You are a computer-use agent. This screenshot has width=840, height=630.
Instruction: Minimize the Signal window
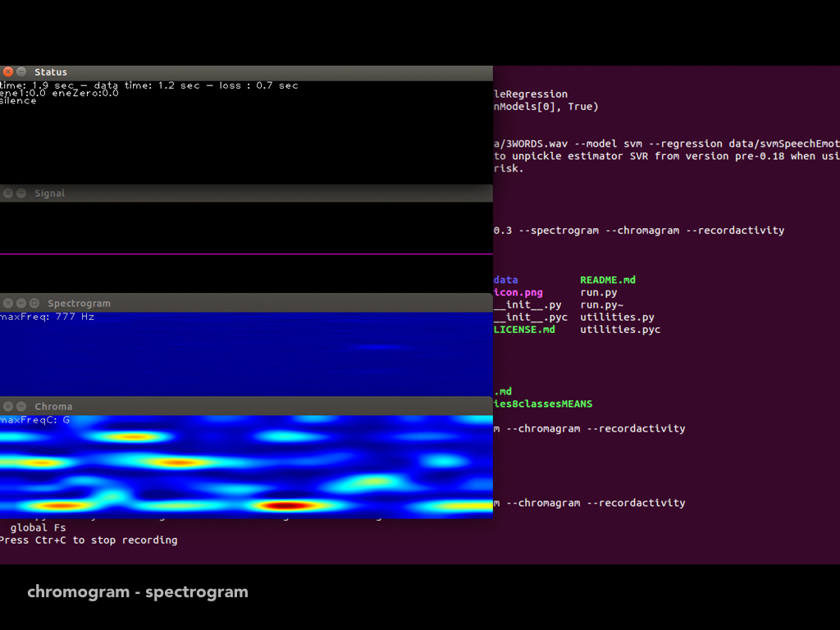[21, 193]
